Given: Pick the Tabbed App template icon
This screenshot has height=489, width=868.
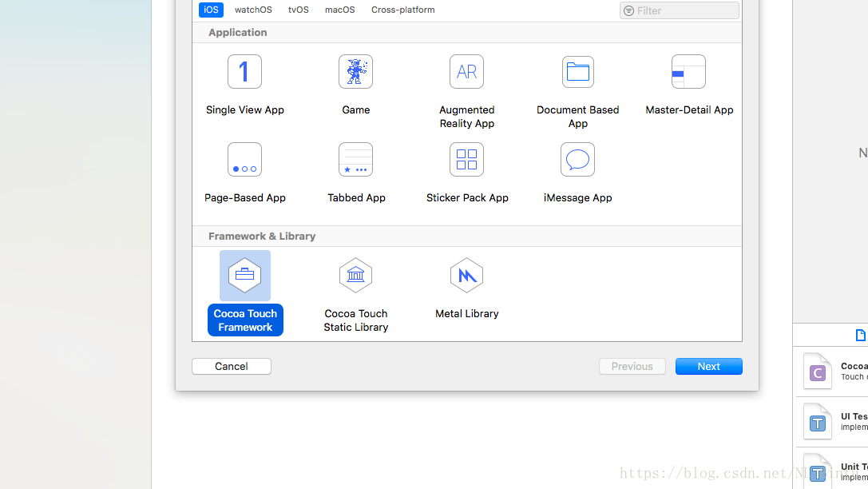Looking at the screenshot, I should pyautogui.click(x=355, y=160).
